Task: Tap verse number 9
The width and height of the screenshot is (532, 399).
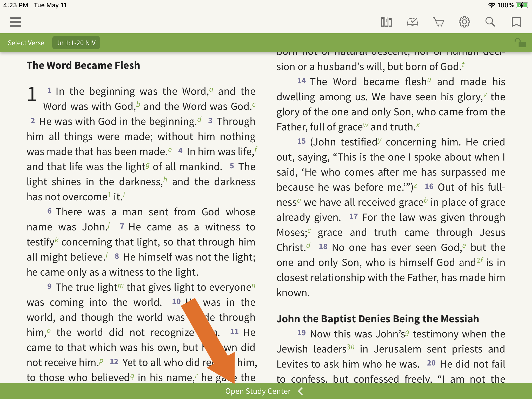Action: click(49, 286)
